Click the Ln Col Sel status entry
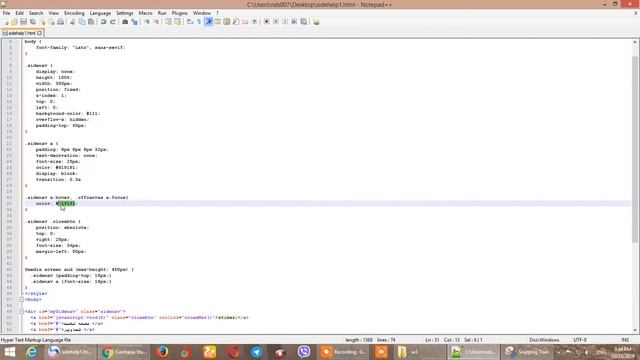This screenshot has width=640, height=360. coord(453,340)
